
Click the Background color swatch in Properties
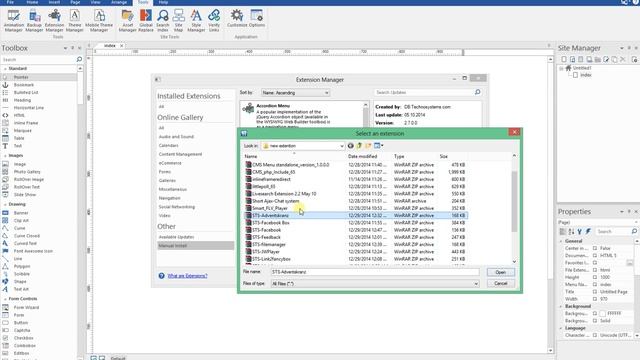click(x=602, y=314)
